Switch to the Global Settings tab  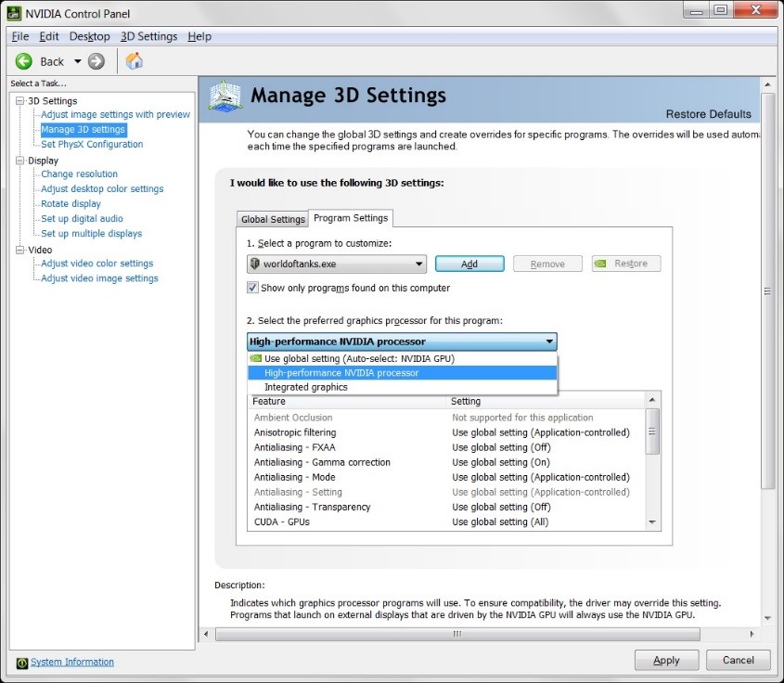point(273,219)
